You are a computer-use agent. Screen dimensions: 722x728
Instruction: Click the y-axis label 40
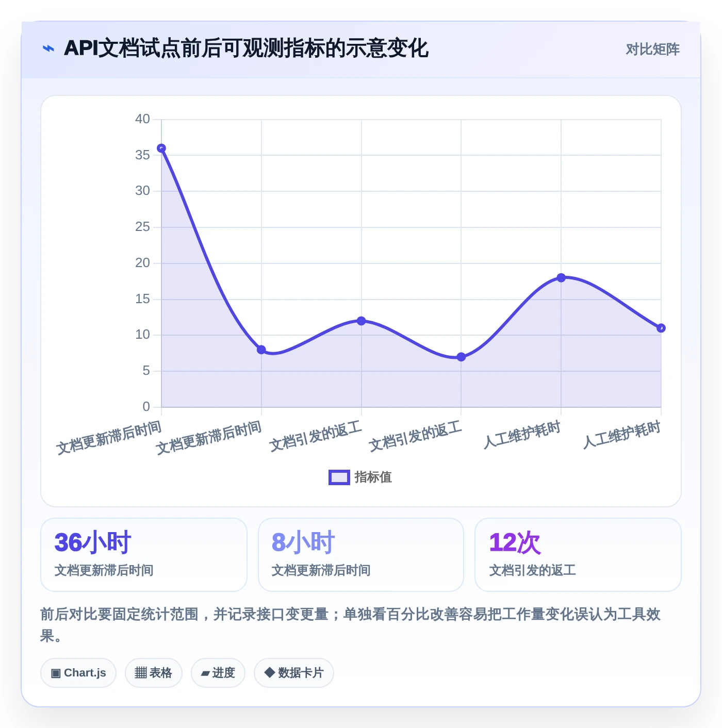(x=142, y=119)
